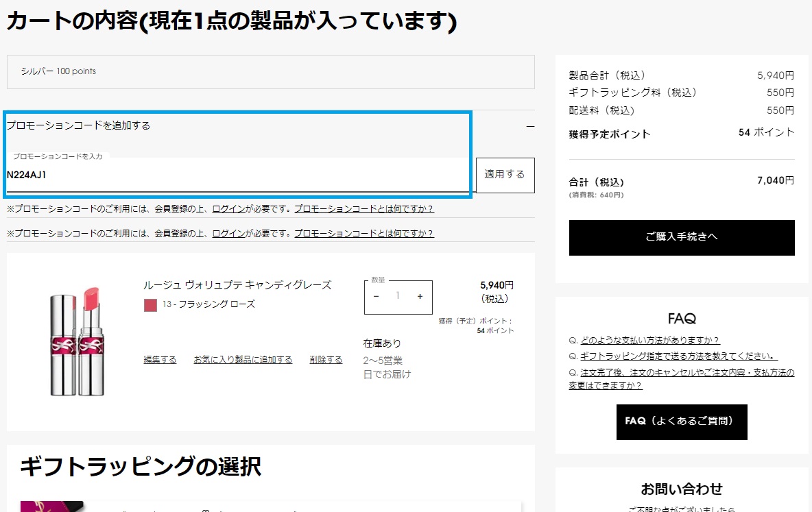Click the 獲得（予定）ポイント text beside product
The width and height of the screenshot is (812, 512).
pos(476,326)
